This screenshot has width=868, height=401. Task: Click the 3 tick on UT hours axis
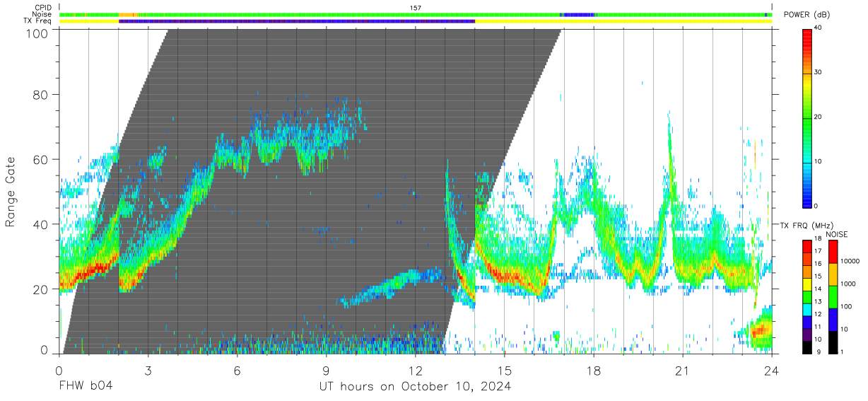tap(148, 370)
